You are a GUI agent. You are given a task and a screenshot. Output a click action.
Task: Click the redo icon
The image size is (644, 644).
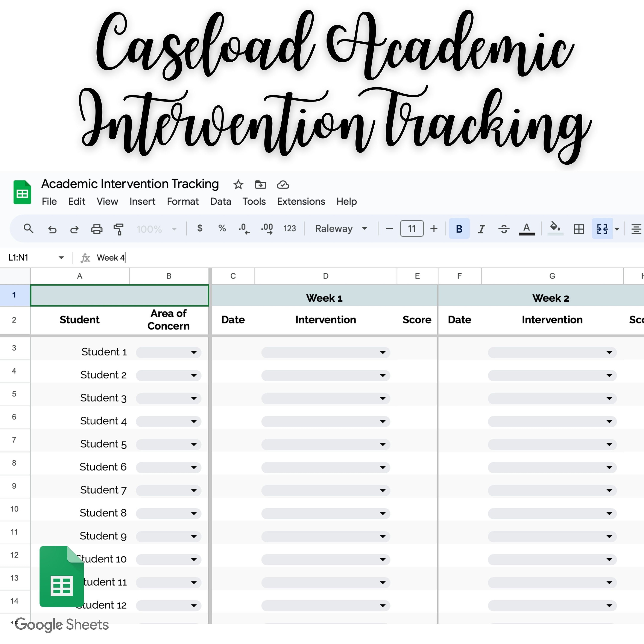(74, 229)
